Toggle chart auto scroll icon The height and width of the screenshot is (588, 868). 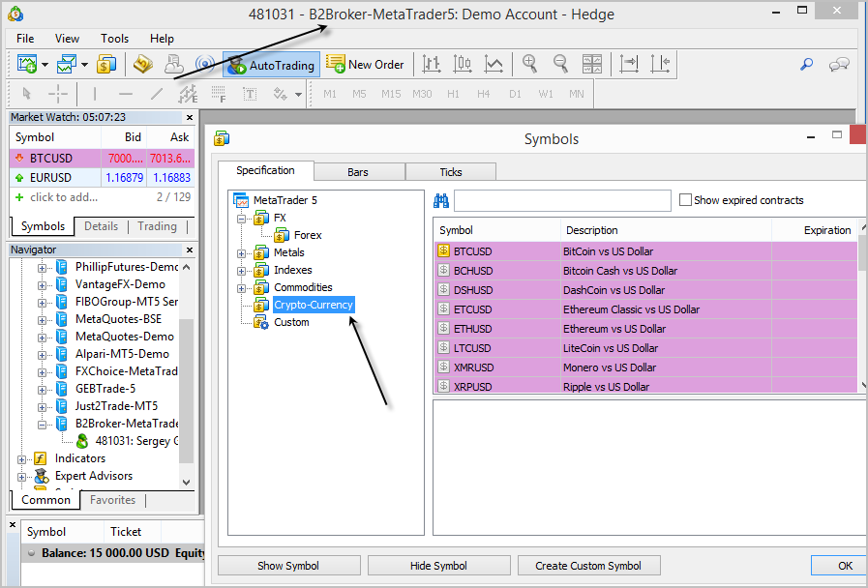[629, 64]
